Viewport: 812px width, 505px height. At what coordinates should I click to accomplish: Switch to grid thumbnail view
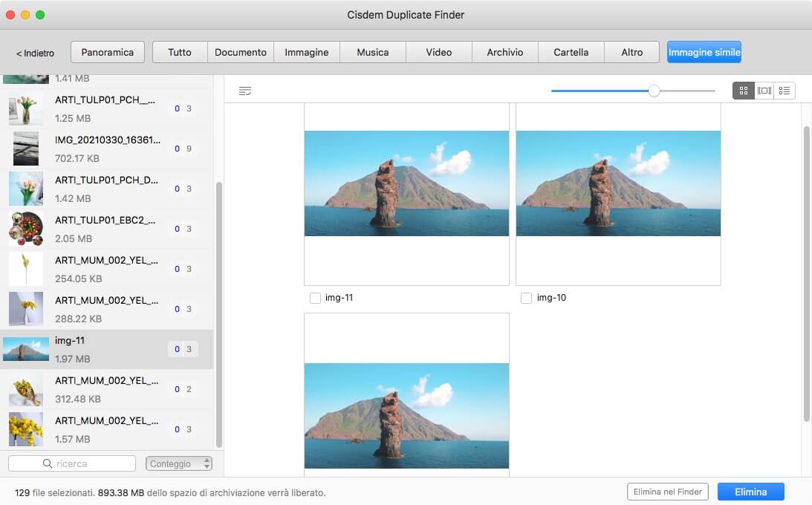(743, 91)
